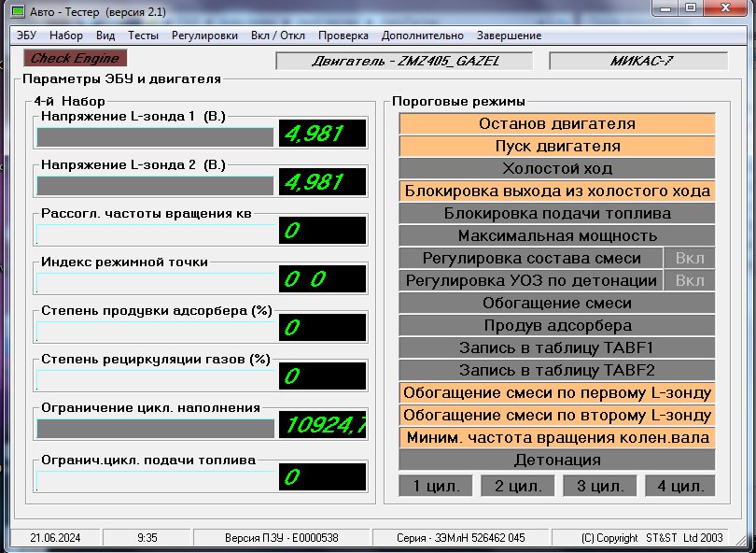Click Максимальная мощность indicator
The height and width of the screenshot is (553, 756).
tap(557, 236)
